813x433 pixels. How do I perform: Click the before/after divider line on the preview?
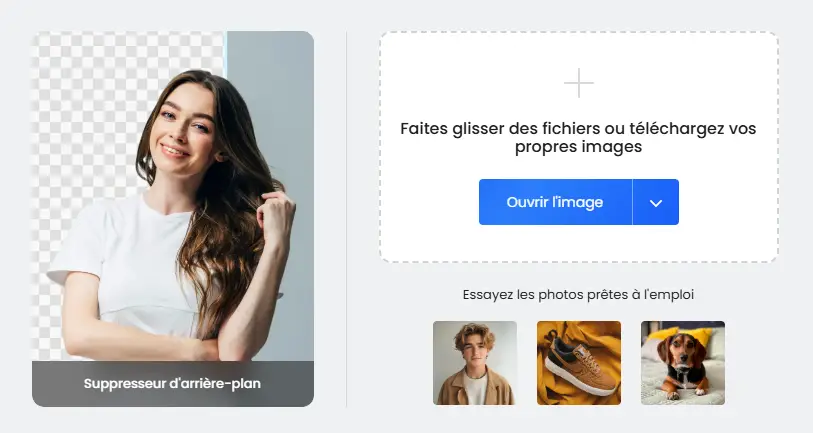[226, 54]
